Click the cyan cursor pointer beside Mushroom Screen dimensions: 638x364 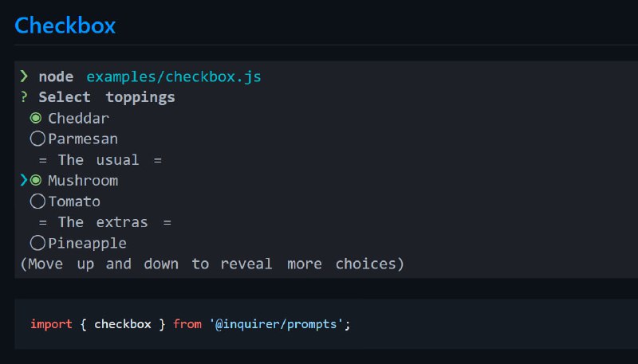24,180
